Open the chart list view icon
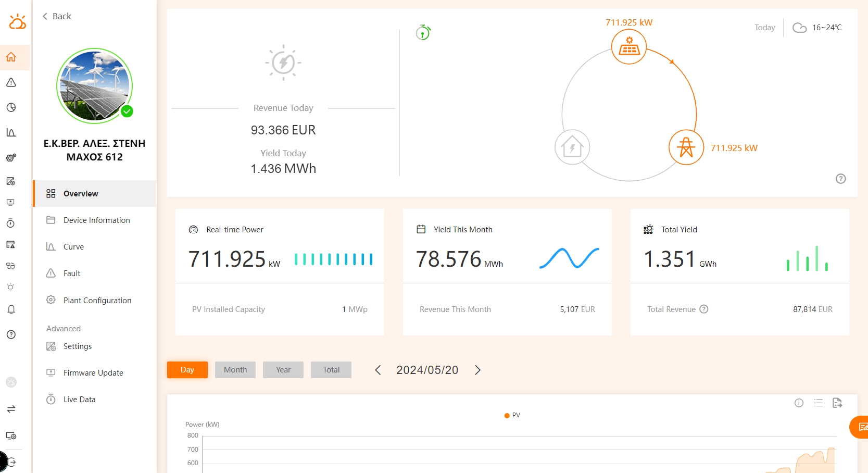Image resolution: width=868 pixels, height=473 pixels. pyautogui.click(x=818, y=403)
